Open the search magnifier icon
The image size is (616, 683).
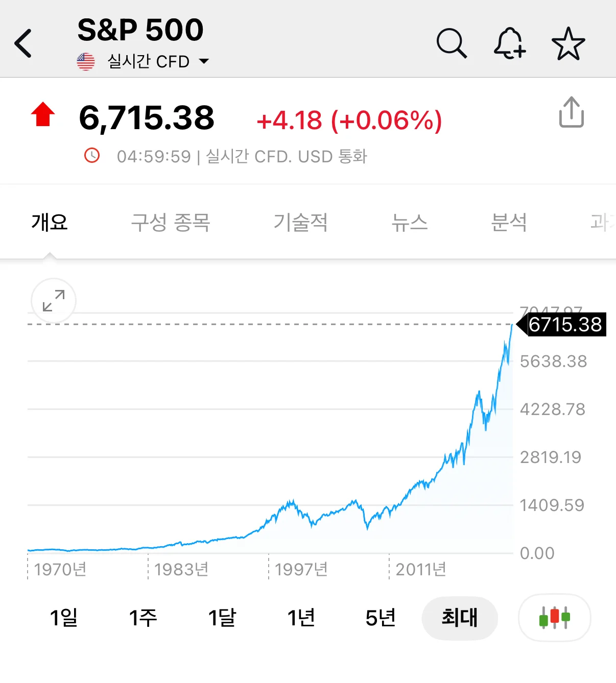(452, 43)
